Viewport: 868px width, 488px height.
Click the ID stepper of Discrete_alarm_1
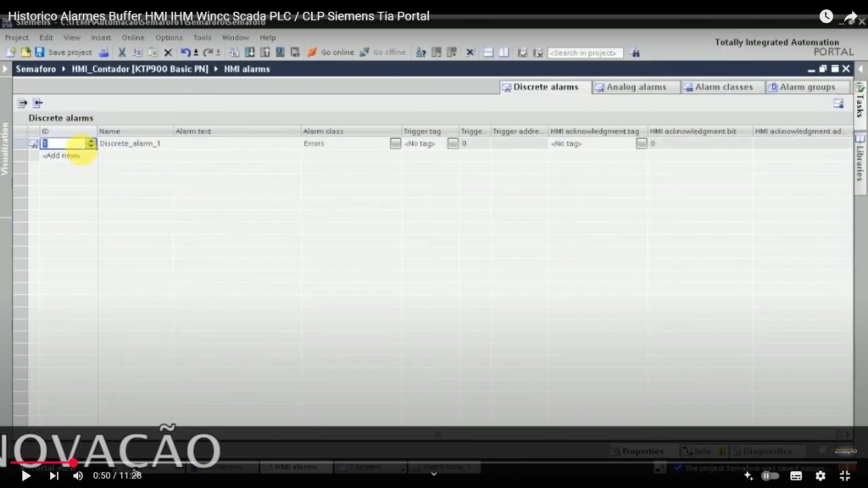[91, 143]
